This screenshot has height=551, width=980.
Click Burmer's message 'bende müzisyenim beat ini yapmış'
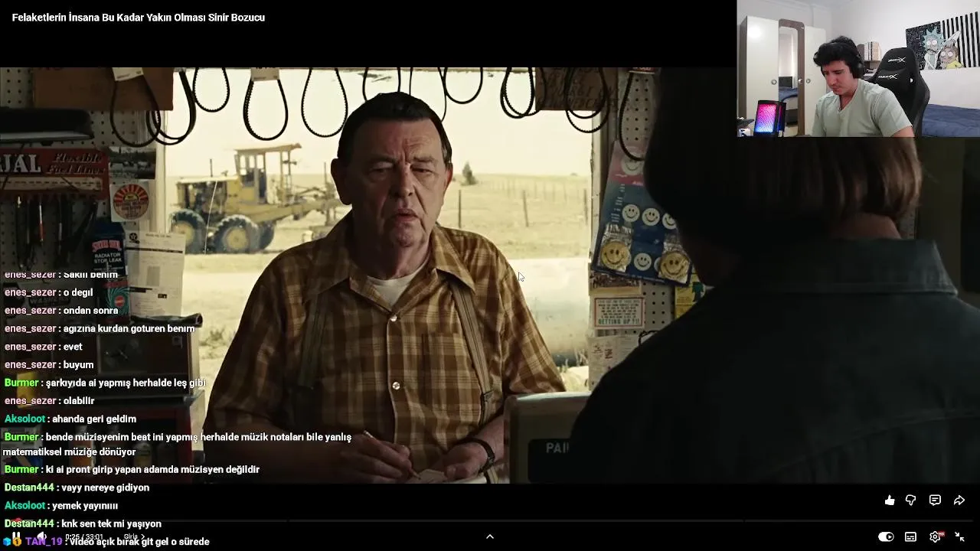(178, 445)
